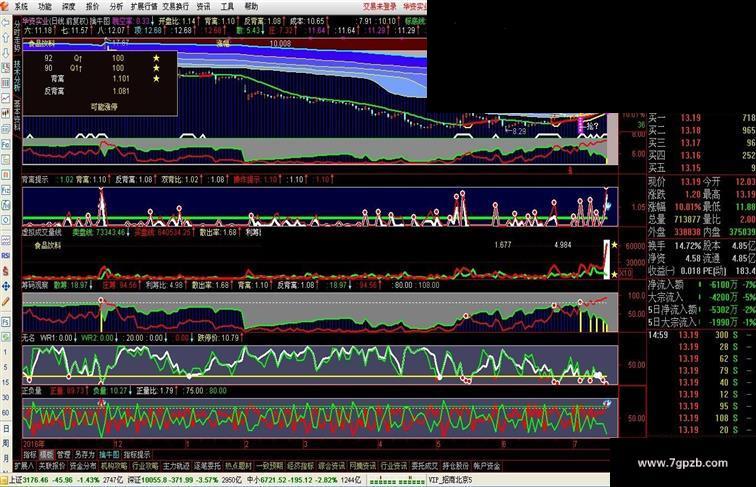Select the 擒牛图 template tab
Image resolution: width=756 pixels, height=487 pixels.
[x=109, y=454]
